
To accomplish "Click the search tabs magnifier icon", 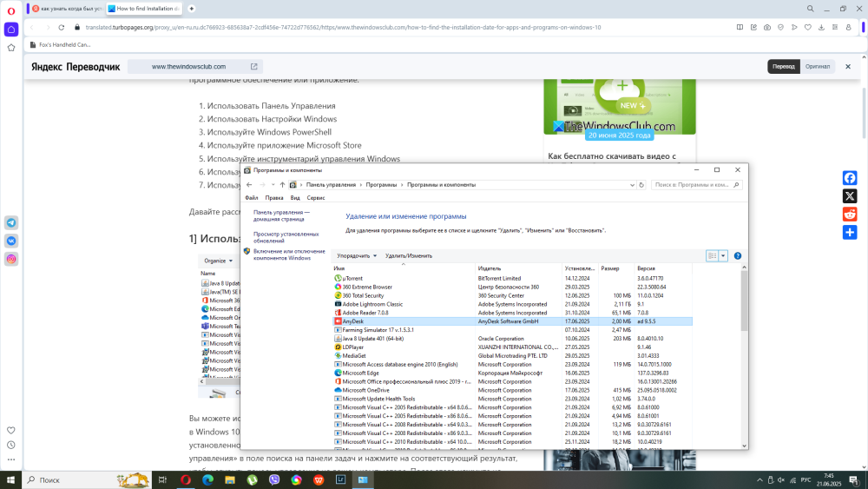I will point(811,9).
